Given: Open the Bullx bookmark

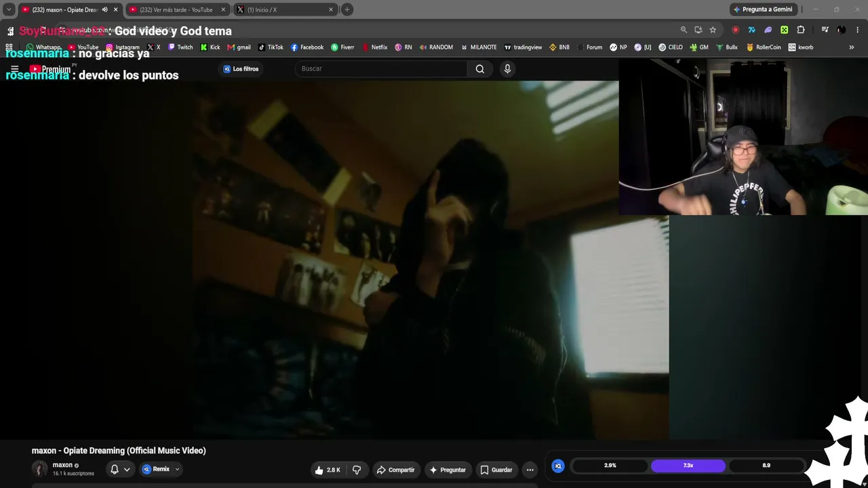Looking at the screenshot, I should coord(727,47).
